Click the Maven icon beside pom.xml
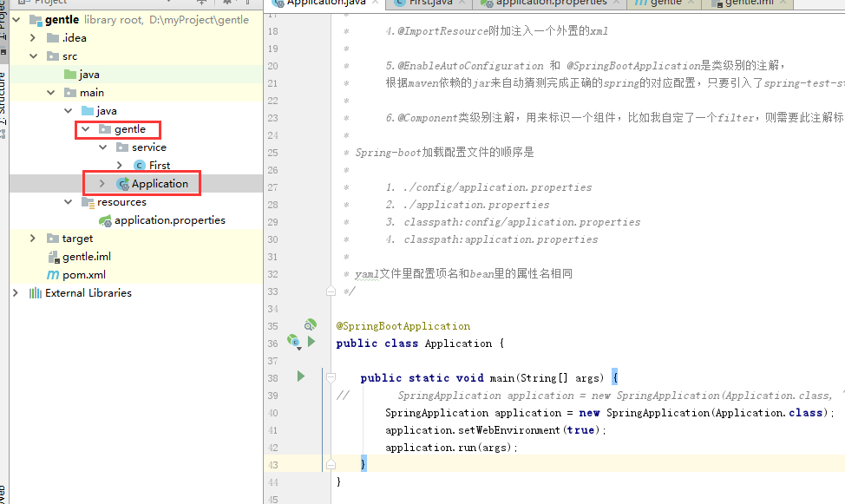This screenshot has height=504, width=845. (53, 275)
